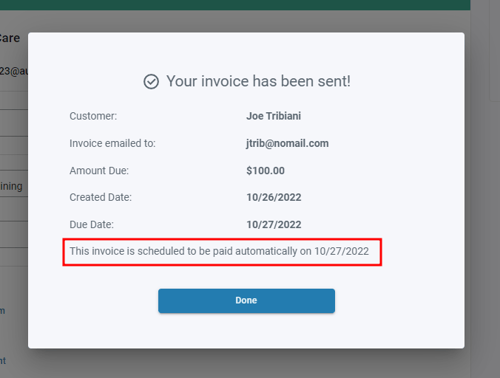
Task: Click the partially hidden 'ining' text at left
Action: point(11,186)
